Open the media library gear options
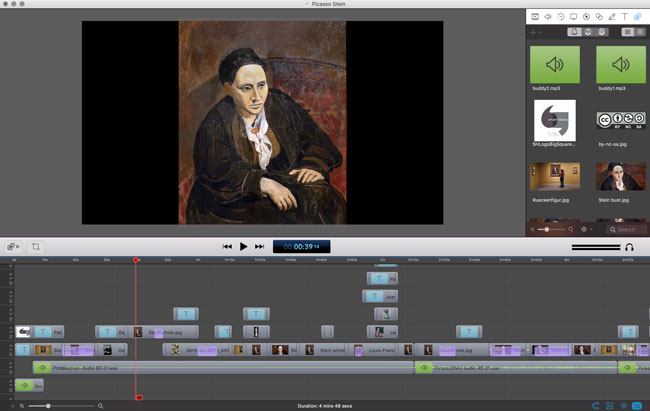650x411 pixels. (x=584, y=229)
